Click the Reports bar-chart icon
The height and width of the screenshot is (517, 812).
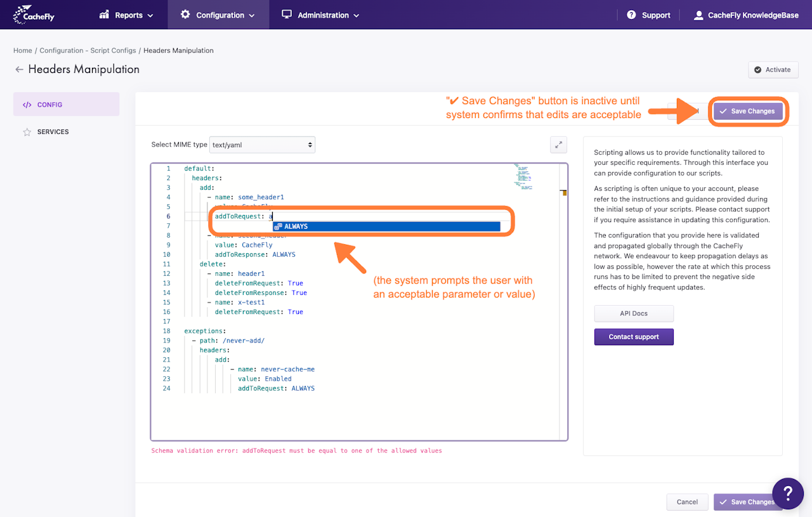(x=105, y=15)
